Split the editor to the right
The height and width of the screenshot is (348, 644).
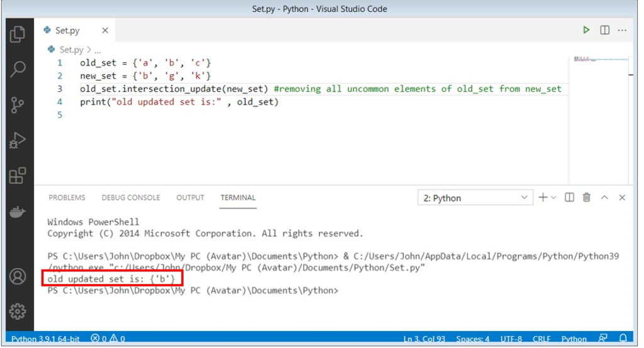[604, 30]
